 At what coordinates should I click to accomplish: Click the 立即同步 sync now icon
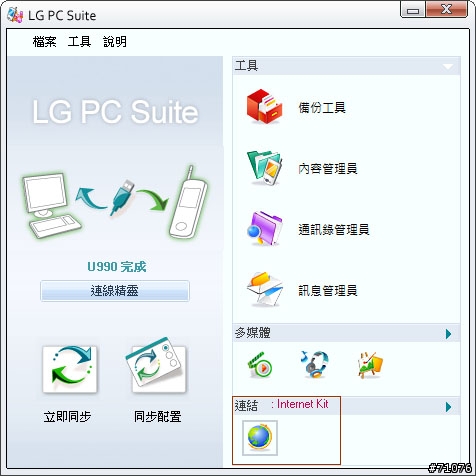(70, 369)
